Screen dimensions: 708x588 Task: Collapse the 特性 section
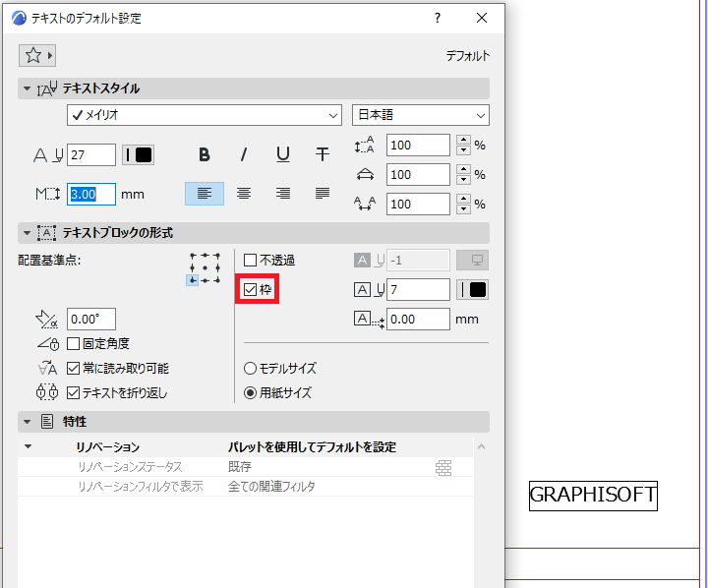click(28, 422)
